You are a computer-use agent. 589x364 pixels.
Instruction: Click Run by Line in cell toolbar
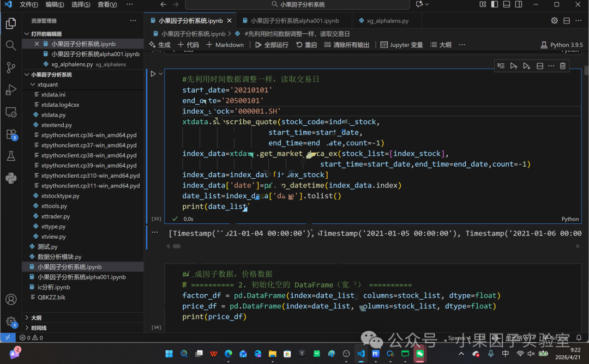pos(501,66)
